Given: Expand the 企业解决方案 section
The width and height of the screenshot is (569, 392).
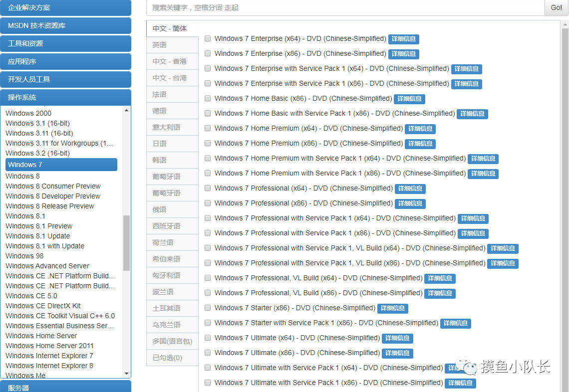Looking at the screenshot, I should tap(66, 7).
